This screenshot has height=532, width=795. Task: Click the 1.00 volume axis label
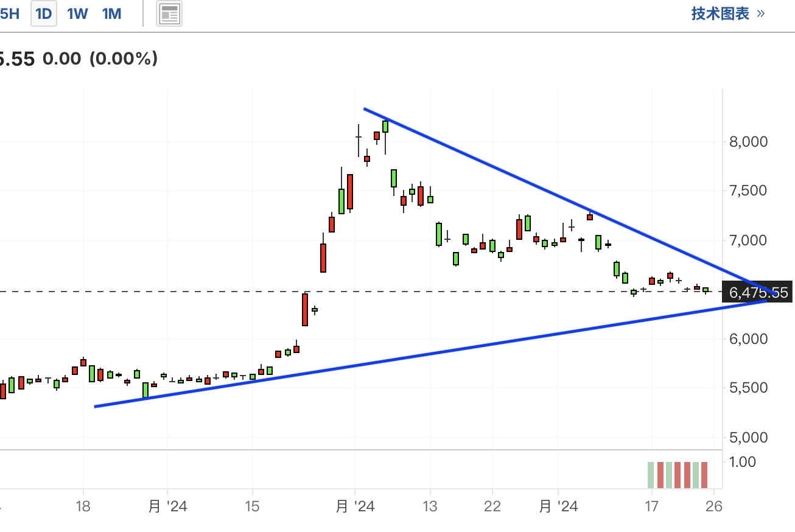[x=742, y=462]
